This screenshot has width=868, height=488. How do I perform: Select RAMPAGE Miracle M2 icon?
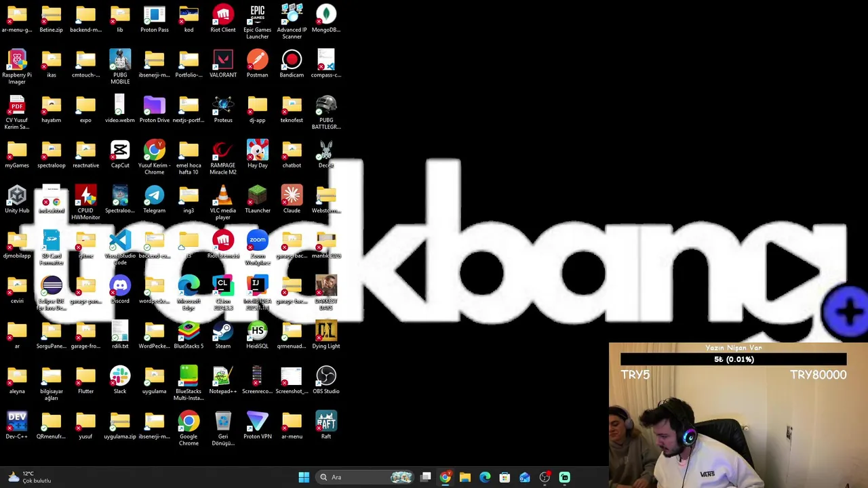click(x=223, y=157)
